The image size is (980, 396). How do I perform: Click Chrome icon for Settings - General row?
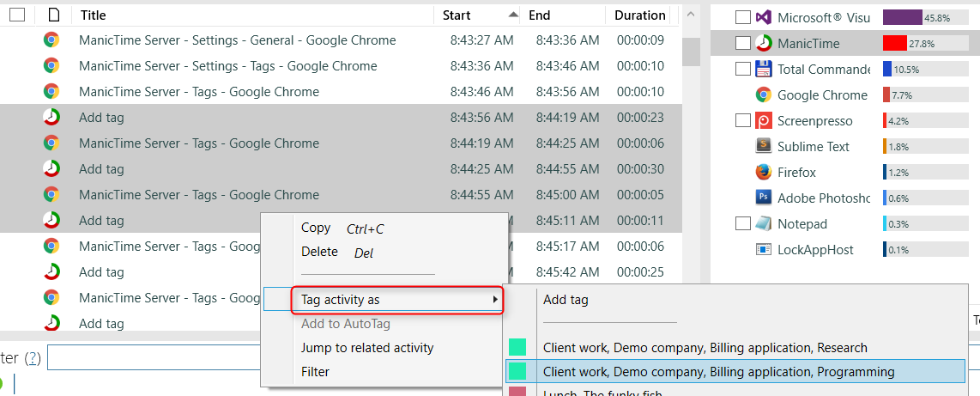pyautogui.click(x=51, y=40)
